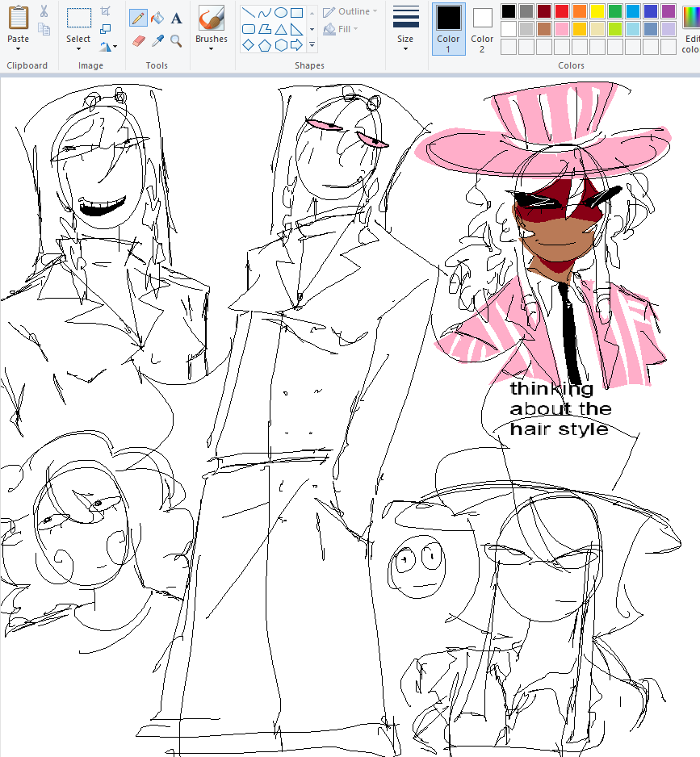Open the Paste dropdown arrow
Viewport: 700px width, 757px height.
click(19, 49)
